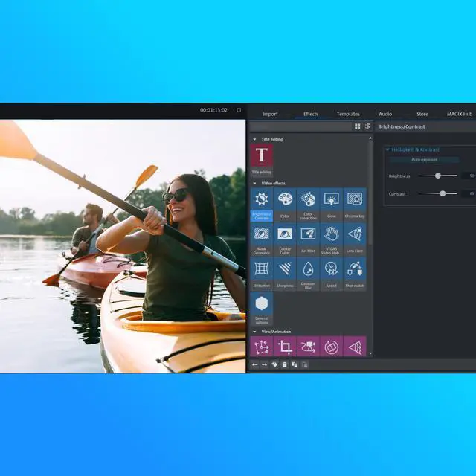The height and width of the screenshot is (476, 476).
Task: Open the MAGIX Hub tab
Action: (460, 114)
